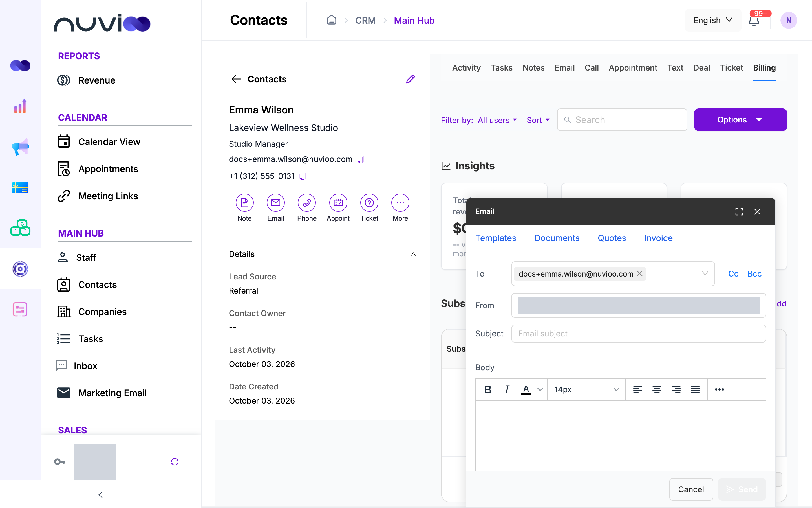The image size is (812, 508).
Task: Click the refresh icon in sidebar footer
Action: (175, 462)
